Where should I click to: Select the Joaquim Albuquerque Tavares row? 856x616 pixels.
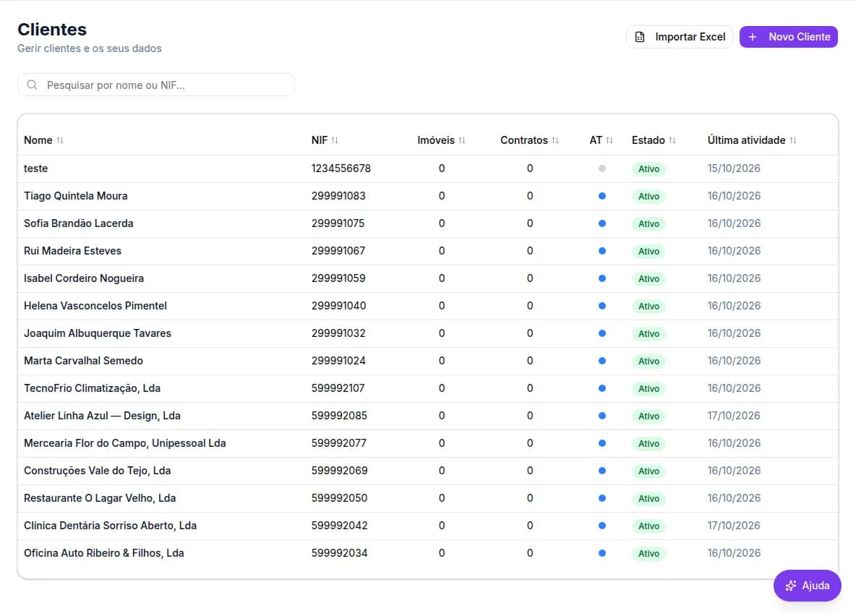tap(428, 334)
